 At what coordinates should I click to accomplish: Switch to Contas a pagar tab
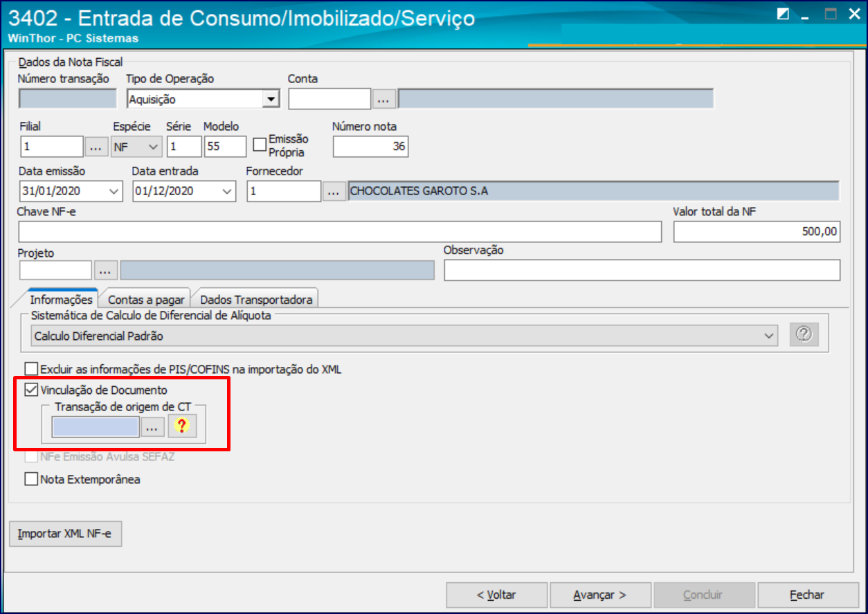point(146,300)
